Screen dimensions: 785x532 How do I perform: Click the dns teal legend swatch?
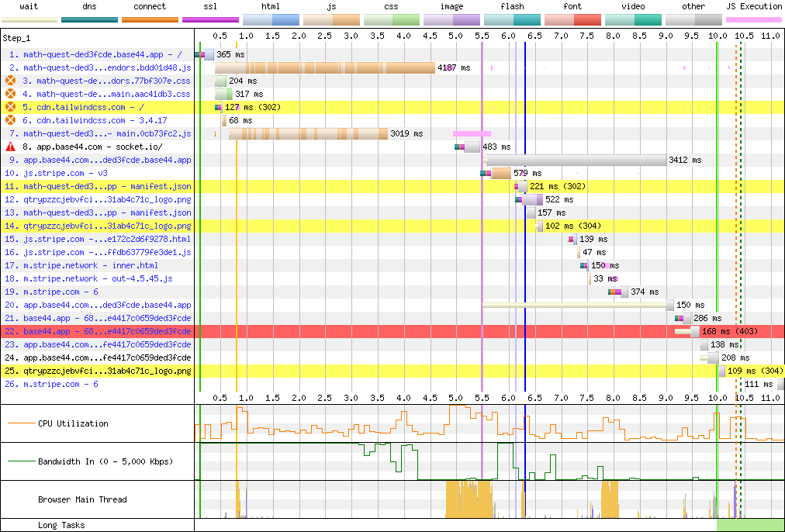click(x=89, y=19)
